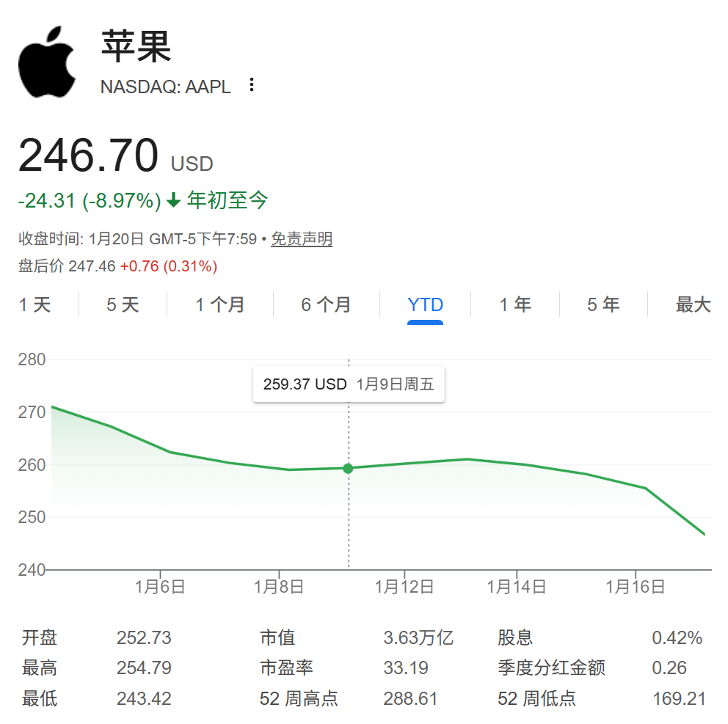728x724 pixels.
Task: Switch to the 1 年 chart view
Action: [x=515, y=304]
